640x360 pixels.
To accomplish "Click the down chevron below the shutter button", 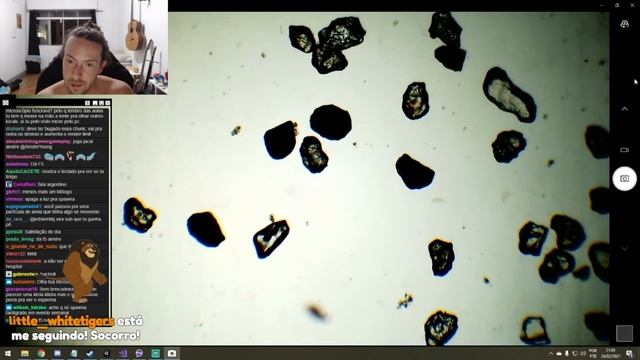I will coord(624,248).
